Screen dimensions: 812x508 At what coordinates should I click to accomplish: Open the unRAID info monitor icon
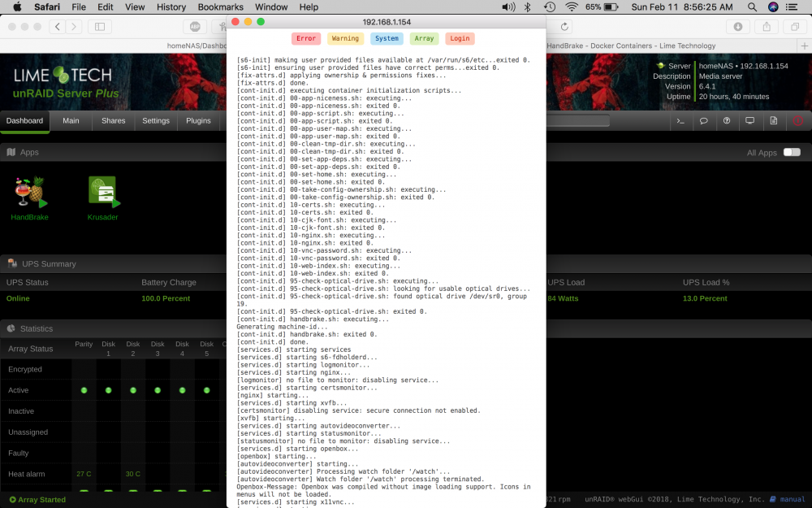point(749,121)
